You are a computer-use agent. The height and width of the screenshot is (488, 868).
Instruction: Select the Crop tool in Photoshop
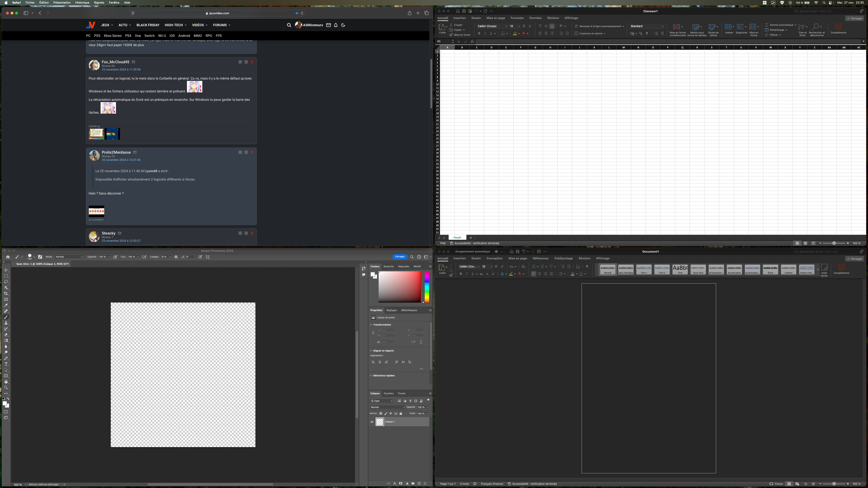tap(6, 293)
